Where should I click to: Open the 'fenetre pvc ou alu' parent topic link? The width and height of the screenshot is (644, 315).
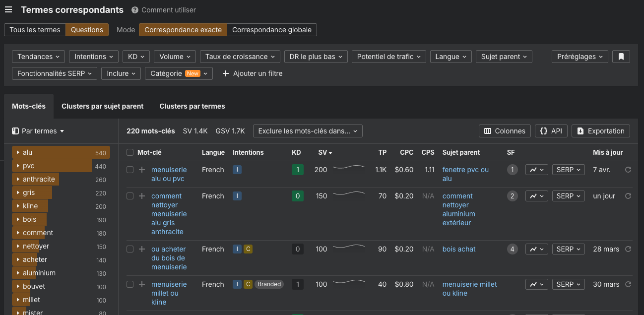coord(465,169)
